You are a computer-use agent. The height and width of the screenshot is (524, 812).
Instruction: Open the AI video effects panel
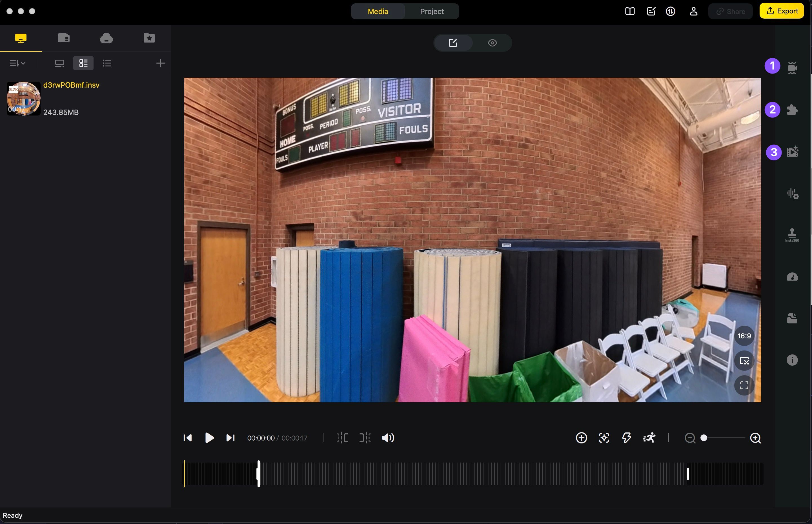(792, 152)
